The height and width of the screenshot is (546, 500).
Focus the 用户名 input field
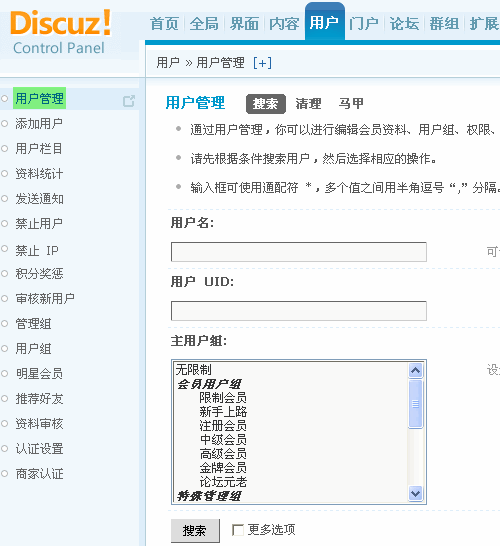[x=299, y=252]
